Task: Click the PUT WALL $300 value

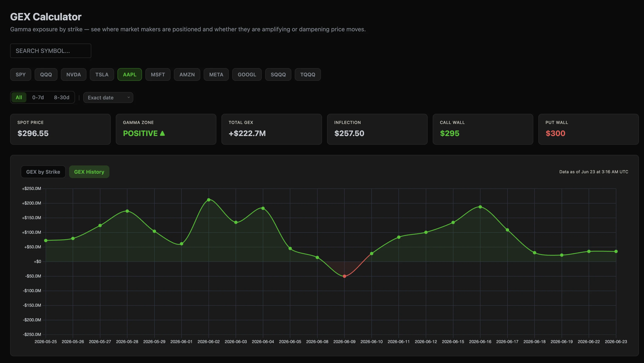Action: coord(555,133)
